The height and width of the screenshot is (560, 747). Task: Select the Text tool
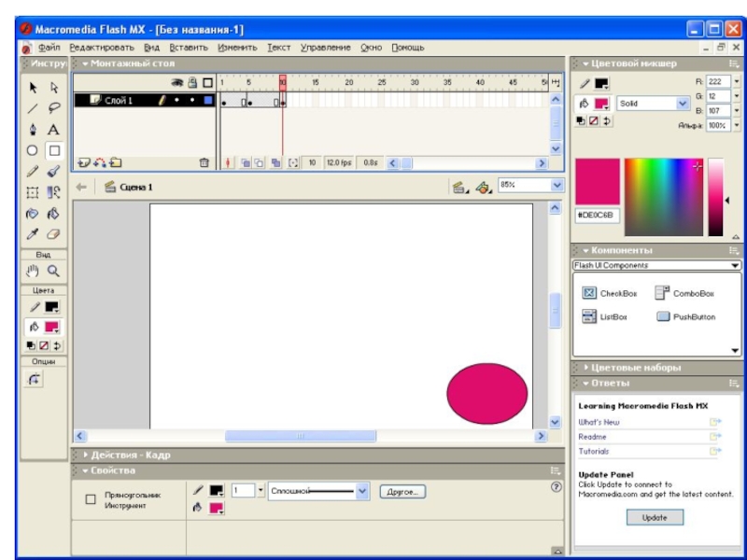point(54,130)
